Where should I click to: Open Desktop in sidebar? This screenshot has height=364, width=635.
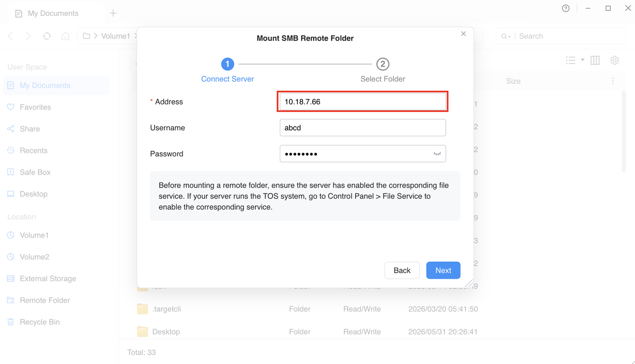point(56,194)
